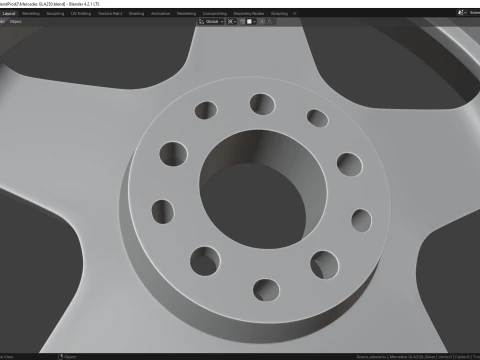Switch to the UV Editing workspace

tap(81, 14)
